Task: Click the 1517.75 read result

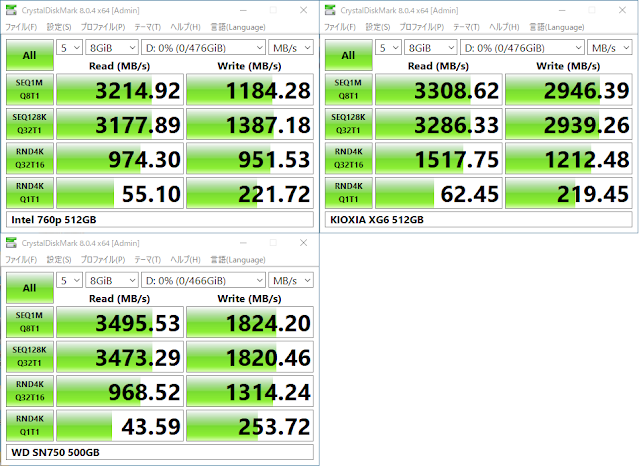Action: point(438,159)
